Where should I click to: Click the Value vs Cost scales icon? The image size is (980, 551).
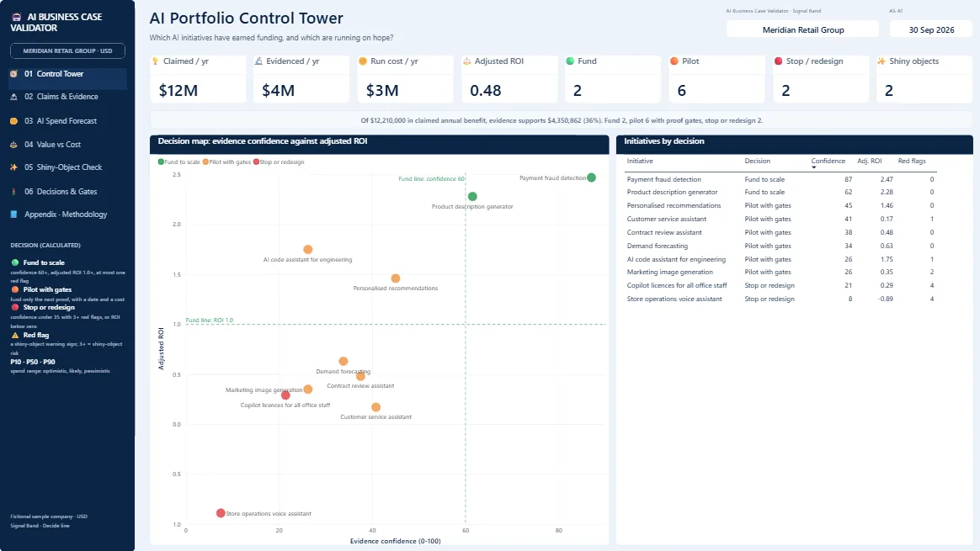[13, 145]
